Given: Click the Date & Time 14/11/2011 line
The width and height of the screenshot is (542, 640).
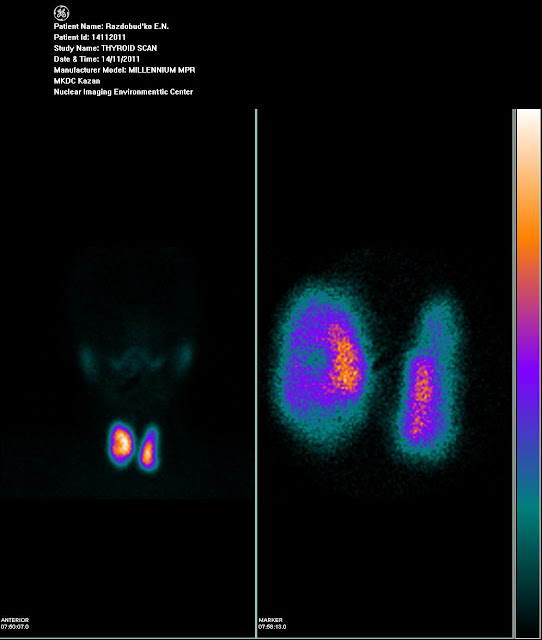Looking at the screenshot, I should point(97,59).
